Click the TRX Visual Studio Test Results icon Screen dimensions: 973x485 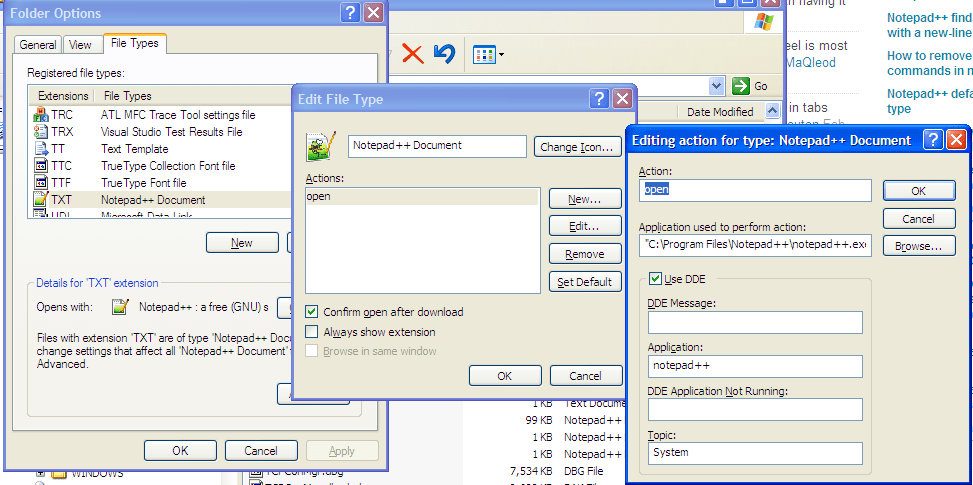tap(41, 131)
